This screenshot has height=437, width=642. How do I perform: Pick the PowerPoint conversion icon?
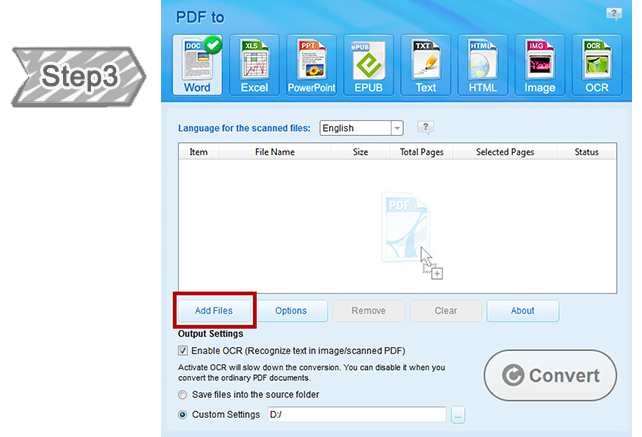click(x=312, y=66)
